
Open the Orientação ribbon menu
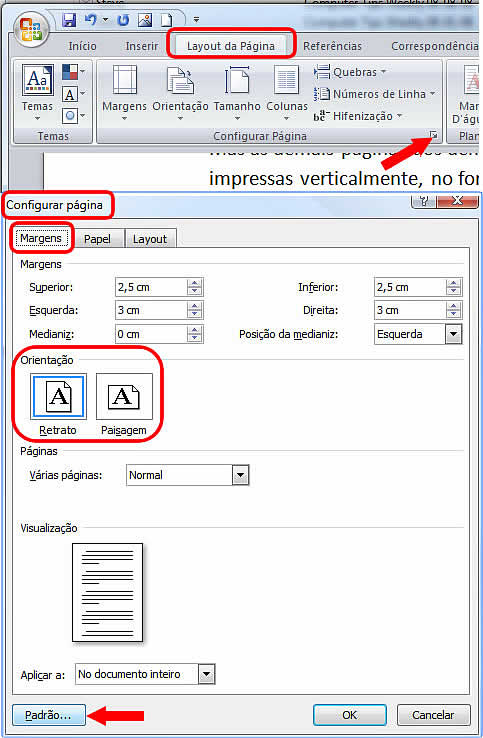[180, 93]
